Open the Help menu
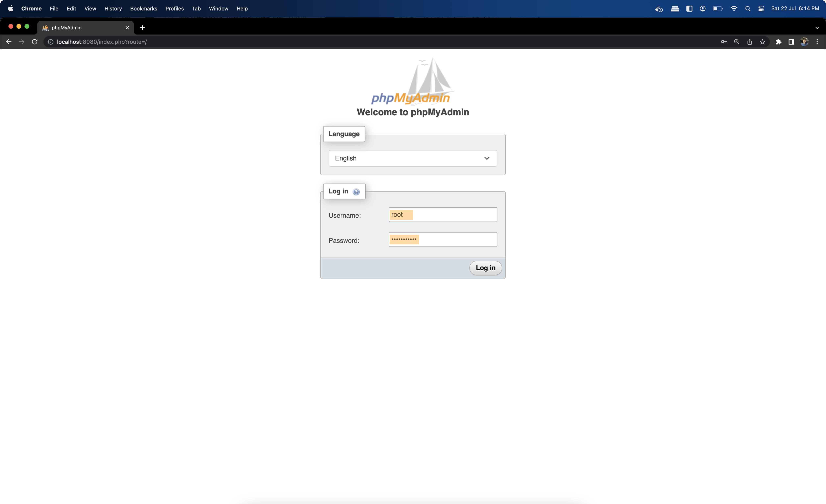Image resolution: width=826 pixels, height=504 pixels. click(242, 8)
